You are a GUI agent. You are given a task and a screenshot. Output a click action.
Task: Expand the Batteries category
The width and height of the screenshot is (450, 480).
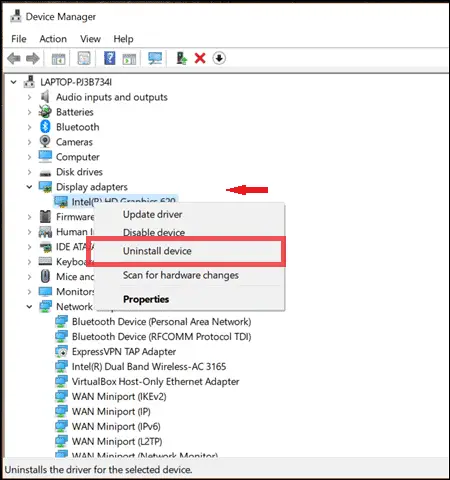click(29, 112)
